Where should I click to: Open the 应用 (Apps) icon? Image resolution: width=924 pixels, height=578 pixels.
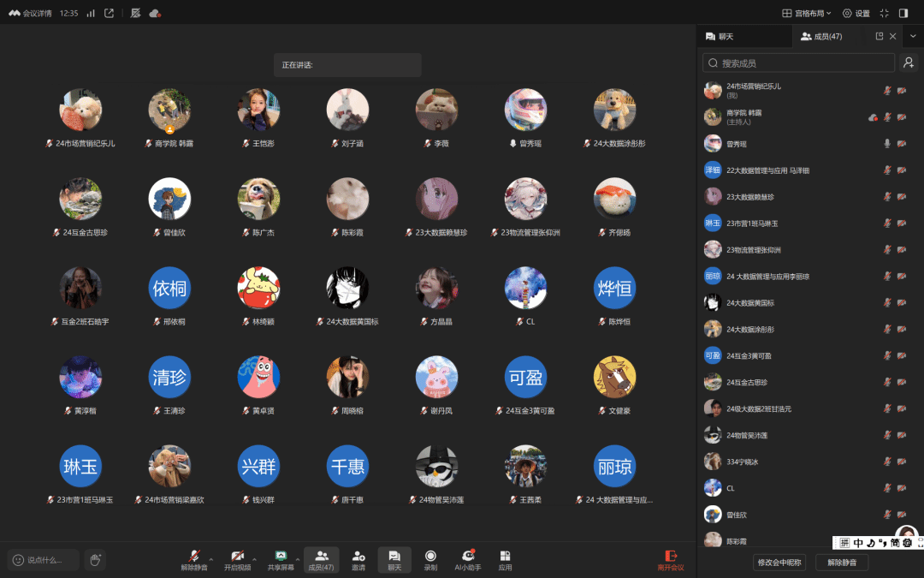coord(505,559)
